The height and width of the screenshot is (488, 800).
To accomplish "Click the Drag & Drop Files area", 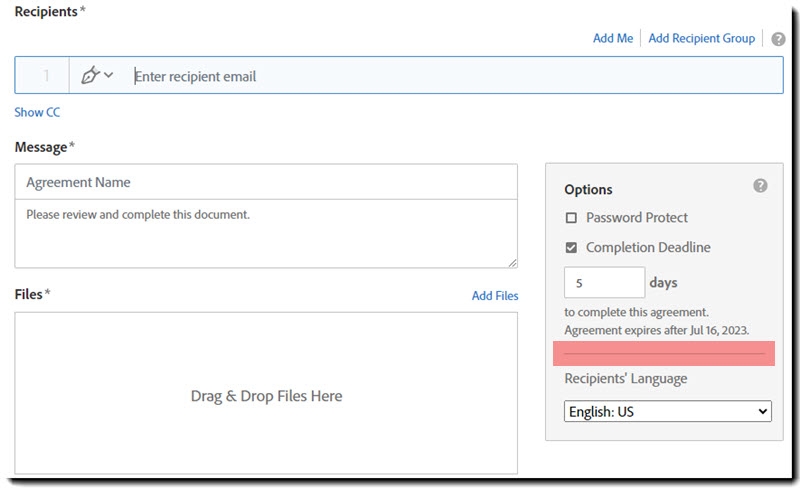I will click(266, 396).
